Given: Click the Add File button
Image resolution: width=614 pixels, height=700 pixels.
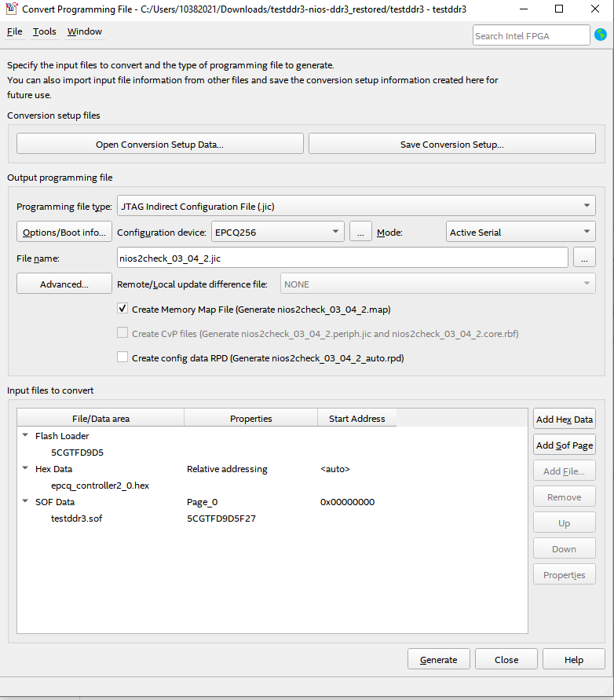Looking at the screenshot, I should [565, 471].
